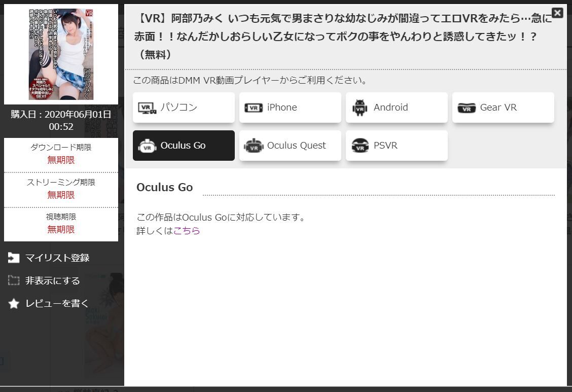Select the iPhone device tab

coord(290,107)
